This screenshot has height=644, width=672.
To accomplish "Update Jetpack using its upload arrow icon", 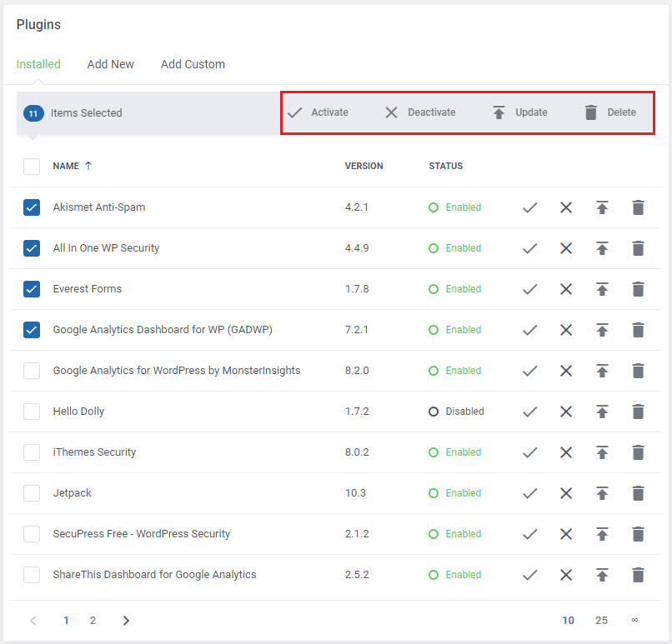I will coord(602,493).
